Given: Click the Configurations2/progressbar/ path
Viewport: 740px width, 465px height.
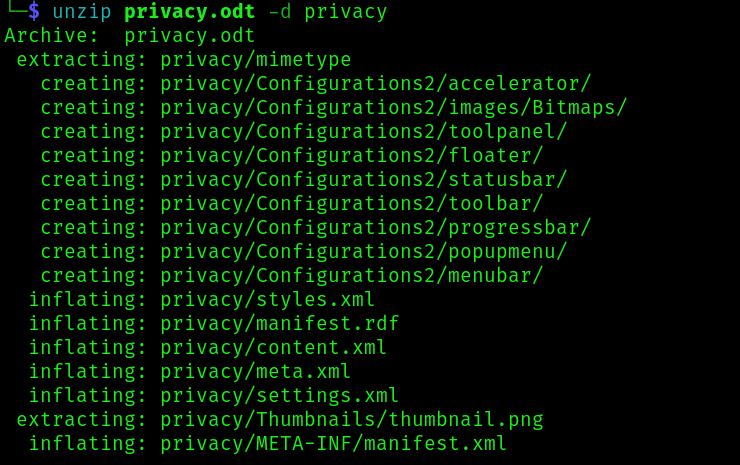Looking at the screenshot, I should coord(375,228).
